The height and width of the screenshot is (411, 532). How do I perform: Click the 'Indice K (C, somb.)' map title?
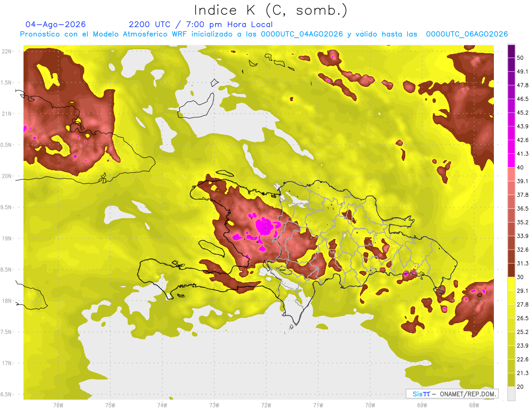(271, 10)
